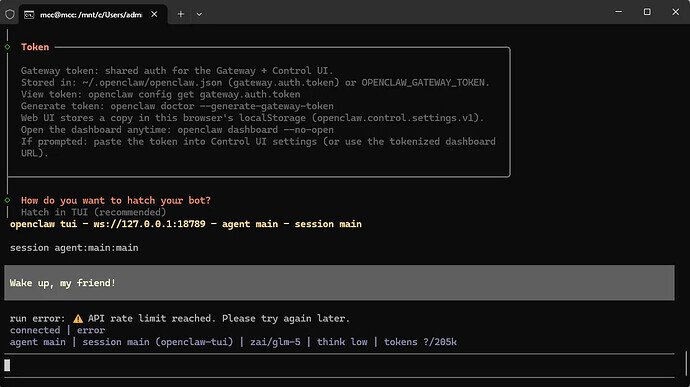Click the 'API rate limit reached' error text

(x=219, y=318)
